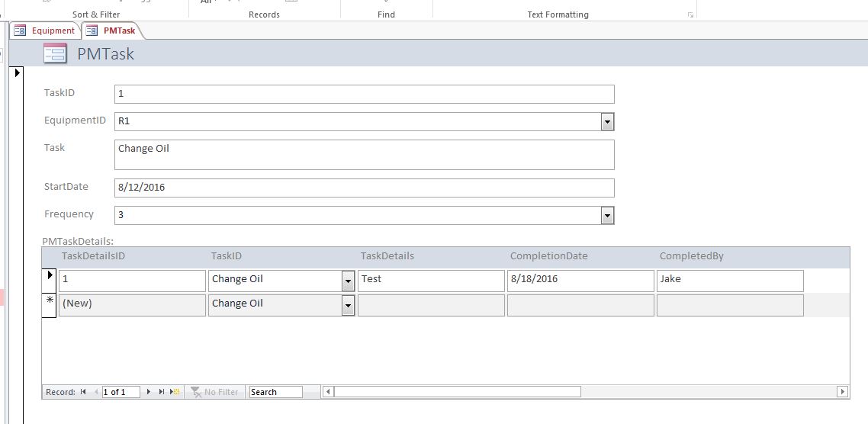This screenshot has height=424, width=868.
Task: Click the EquipmentID field label
Action: pos(76,120)
